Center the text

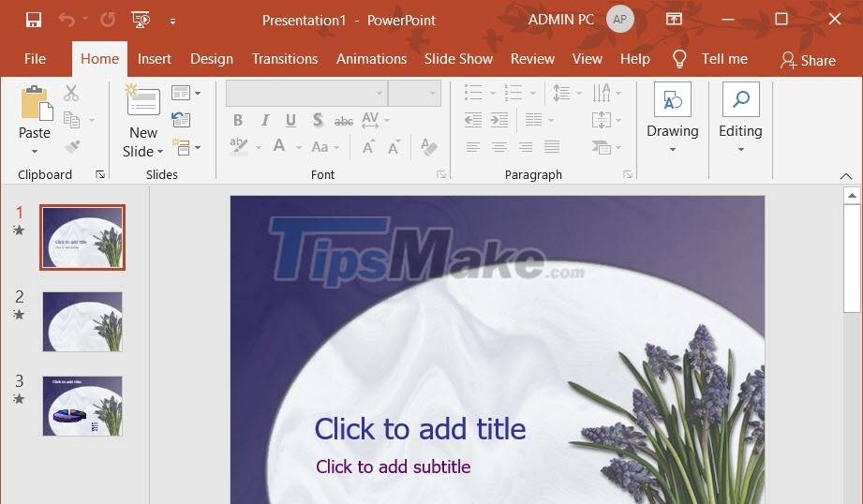coord(499,147)
